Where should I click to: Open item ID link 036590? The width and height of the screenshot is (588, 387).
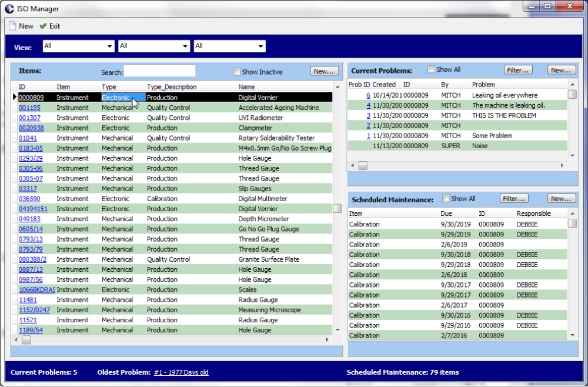(x=29, y=199)
